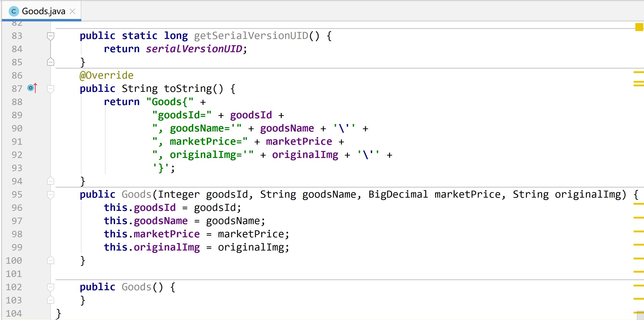Click fold end marker on line 100
The height and width of the screenshot is (320, 644).
pyautogui.click(x=51, y=260)
